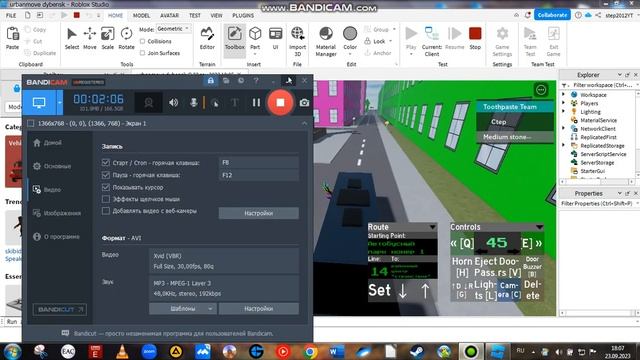This screenshot has width=640, height=360.
Task: Toggle Bandicam microphone icon
Action: pos(193,102)
